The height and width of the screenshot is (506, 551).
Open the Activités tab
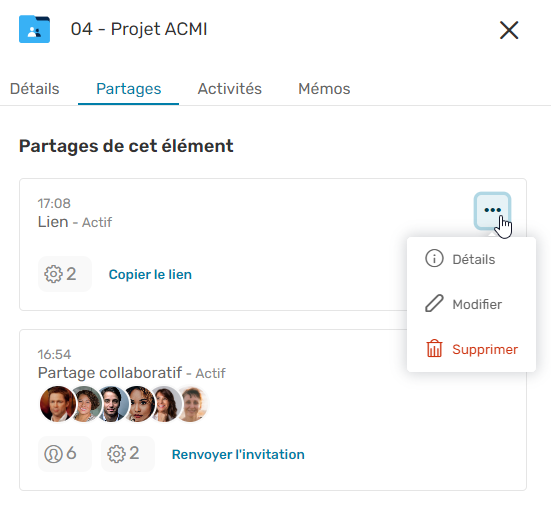(229, 89)
